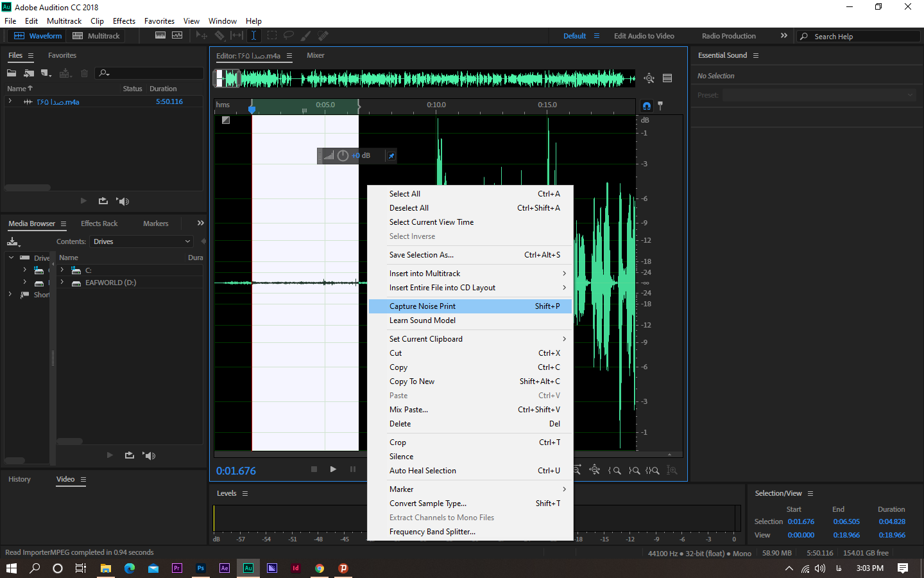The height and width of the screenshot is (578, 924).
Task: Toggle the HUD pin button
Action: (x=391, y=155)
